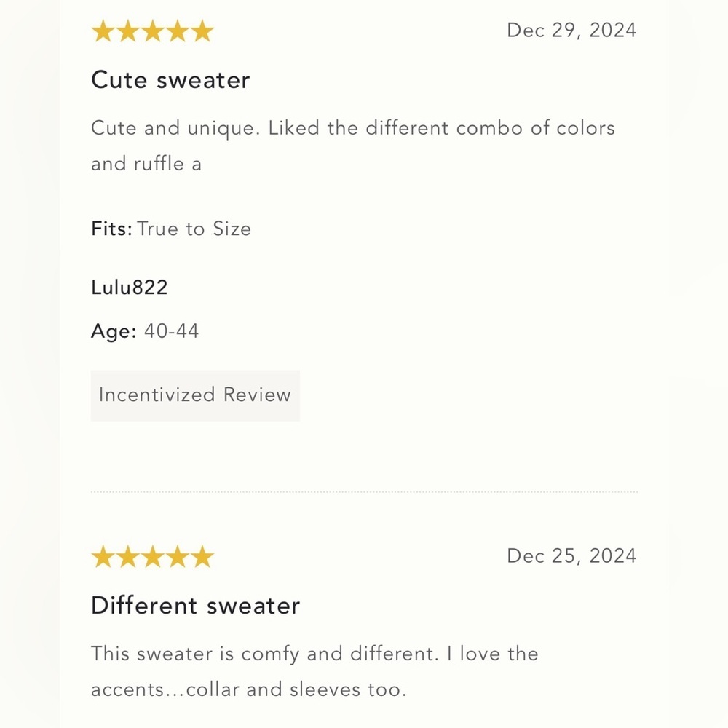Click the fifth star of the Cute sweater rating
The image size is (728, 728).
(202, 32)
